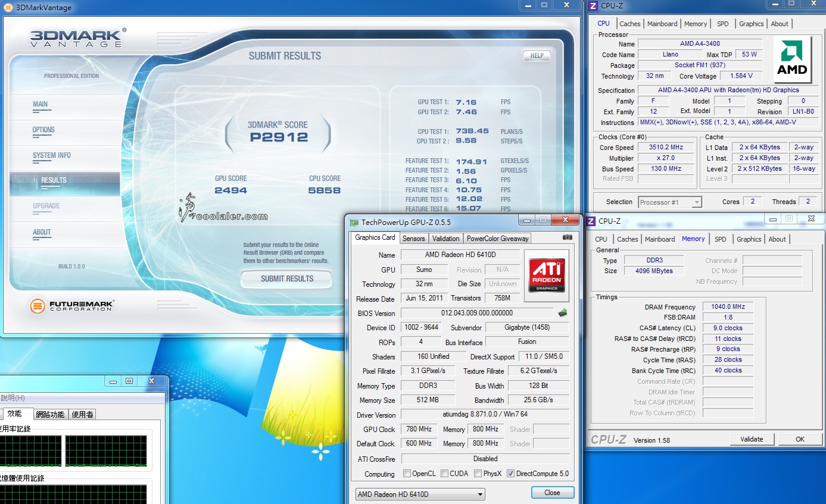This screenshot has height=504, width=826.
Task: Open About tab in lower CPU-Z window
Action: pyautogui.click(x=777, y=239)
